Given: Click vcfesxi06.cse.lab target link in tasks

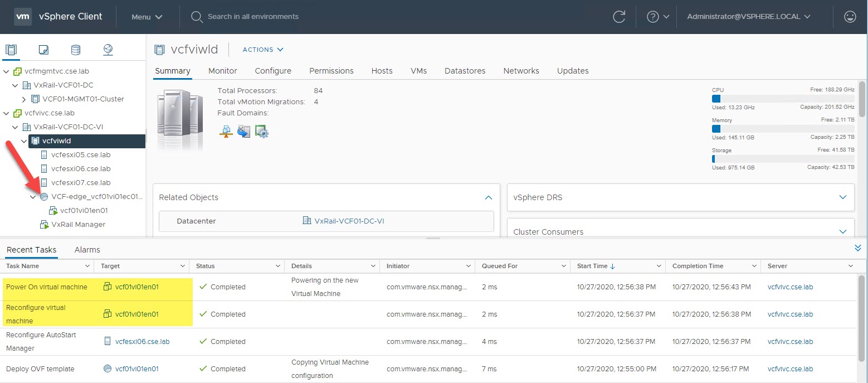Looking at the screenshot, I should pos(142,341).
